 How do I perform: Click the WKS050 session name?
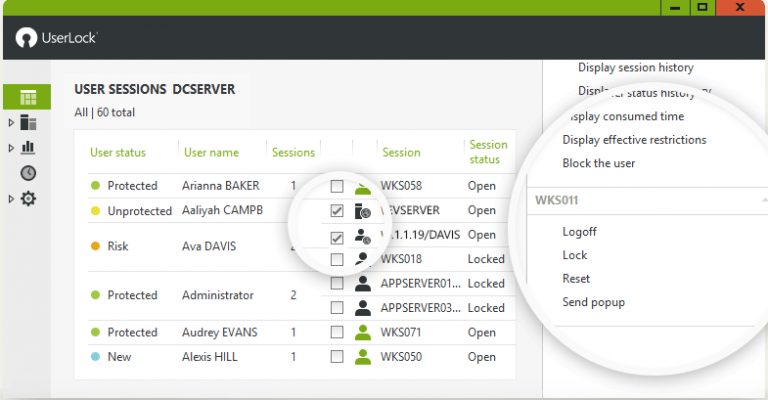point(401,357)
